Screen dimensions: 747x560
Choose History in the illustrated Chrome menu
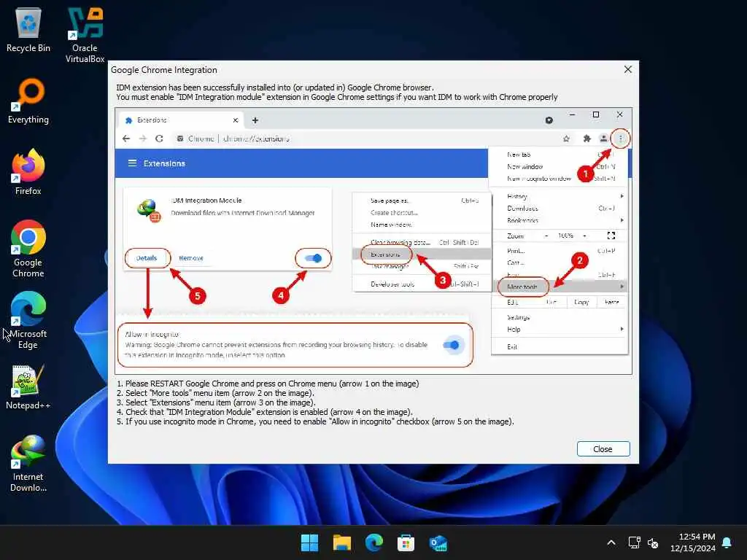click(517, 196)
